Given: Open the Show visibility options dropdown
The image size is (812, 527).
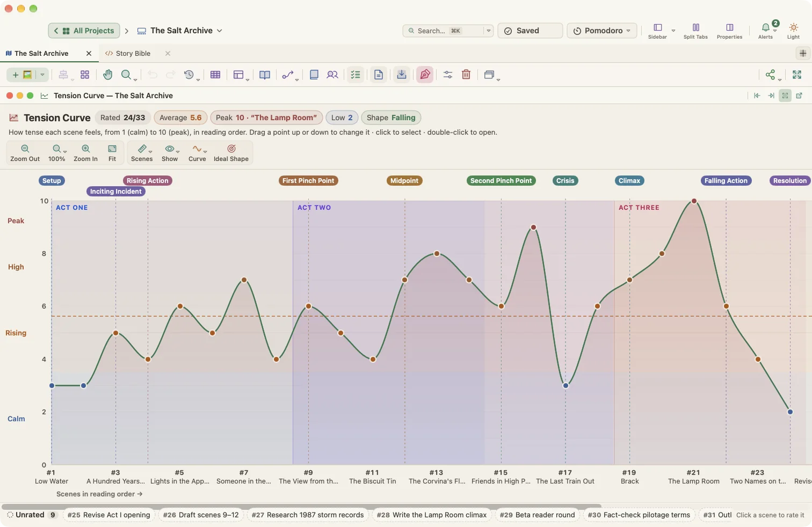Looking at the screenshot, I should (x=170, y=153).
